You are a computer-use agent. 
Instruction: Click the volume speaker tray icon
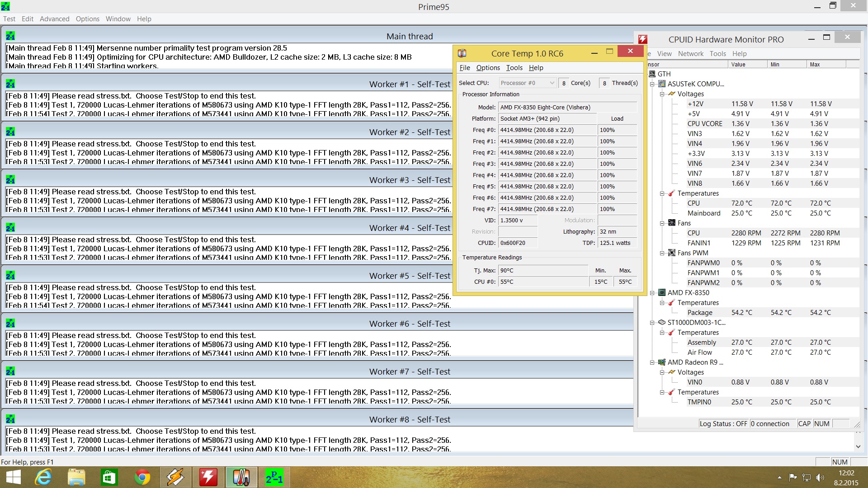(820, 477)
